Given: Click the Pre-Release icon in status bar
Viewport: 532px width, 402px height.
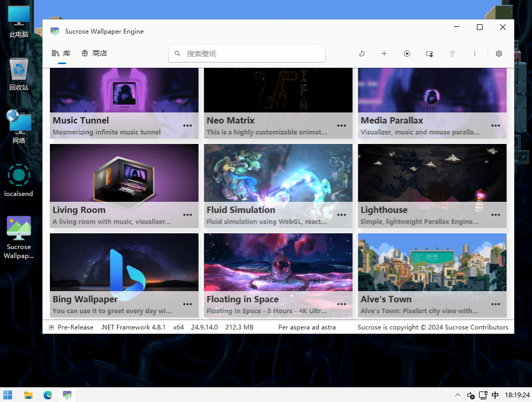Looking at the screenshot, I should click(x=51, y=327).
